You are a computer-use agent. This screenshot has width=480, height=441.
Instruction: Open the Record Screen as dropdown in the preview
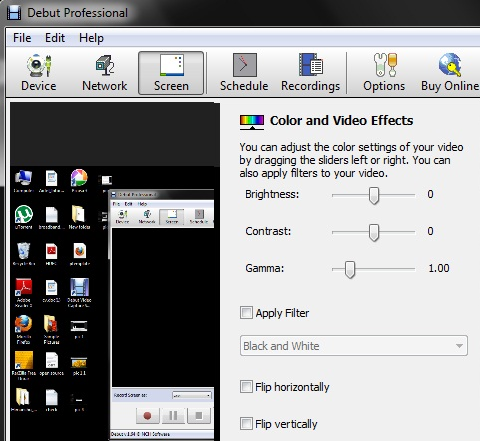click(x=192, y=395)
